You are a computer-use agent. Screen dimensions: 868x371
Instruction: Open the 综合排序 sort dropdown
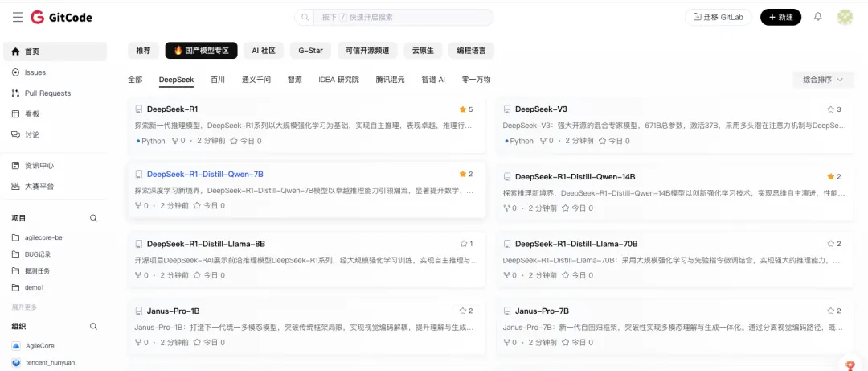click(823, 80)
